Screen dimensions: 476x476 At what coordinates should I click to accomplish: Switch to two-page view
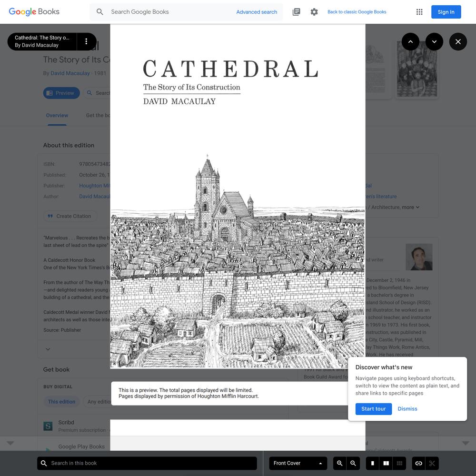tap(386, 463)
